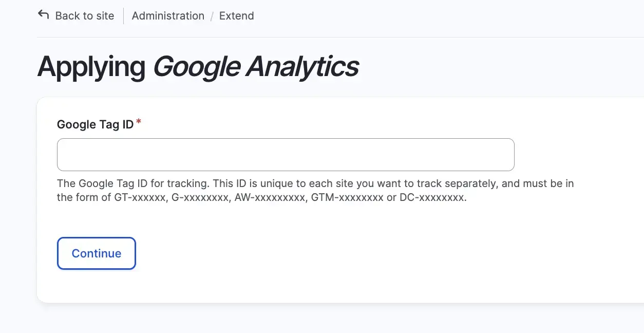Click the word Applying in the heading
The width and height of the screenshot is (644, 333).
91,67
